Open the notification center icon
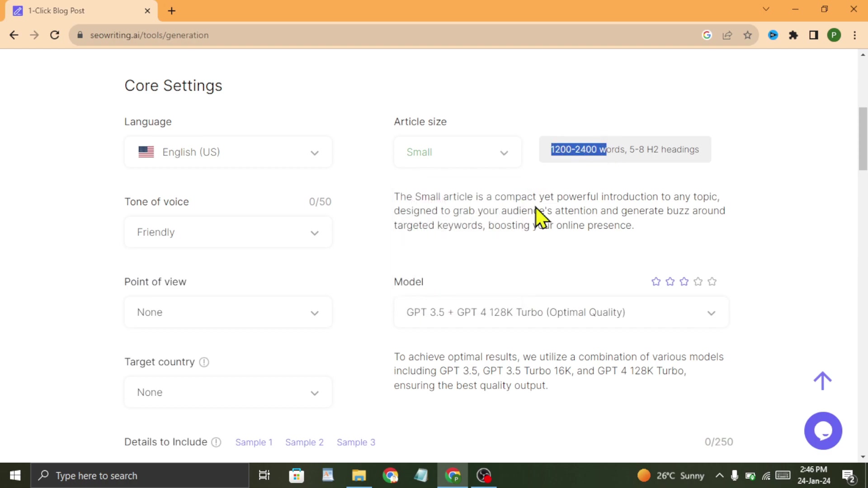 849,476
